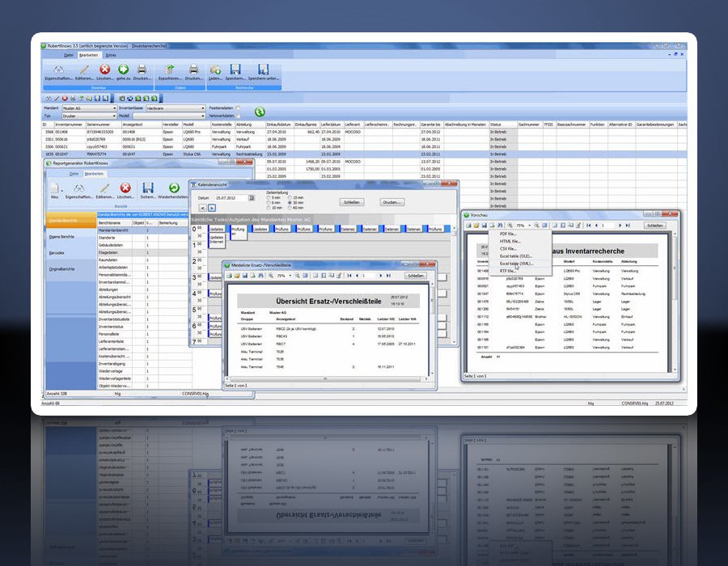Click zoom magnifier icon in Vorschau toolbar
This screenshot has height=566, width=728.
click(510, 226)
